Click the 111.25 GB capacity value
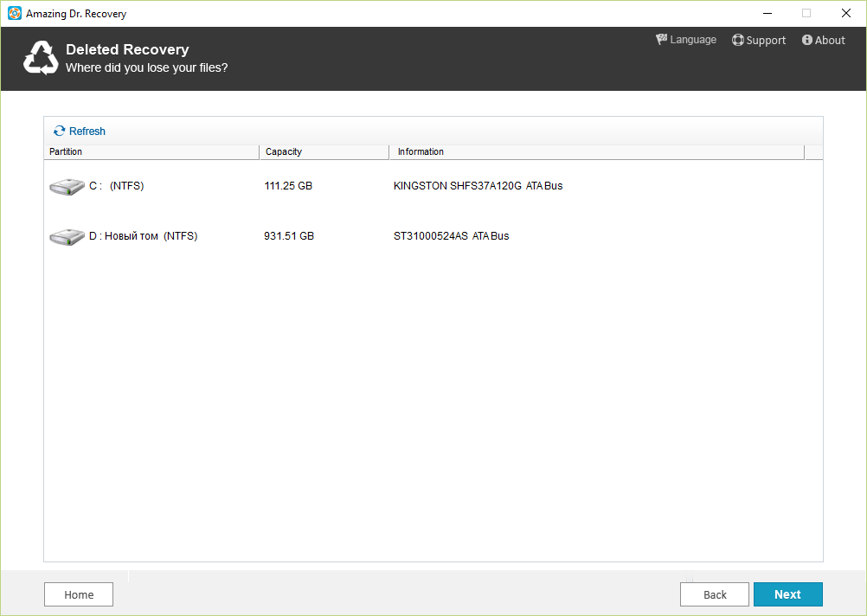867x616 pixels. pos(288,186)
